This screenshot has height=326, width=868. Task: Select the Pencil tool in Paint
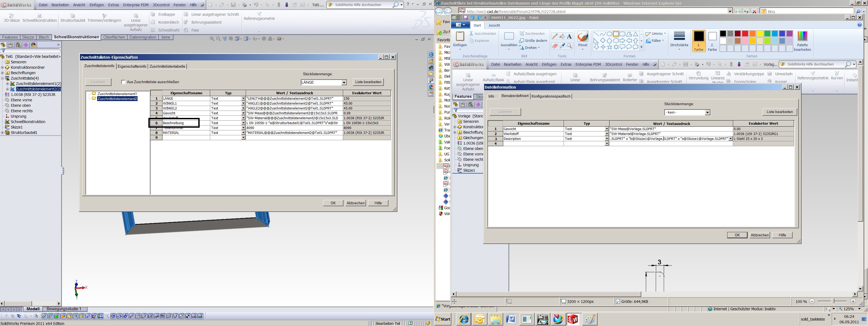(x=555, y=36)
